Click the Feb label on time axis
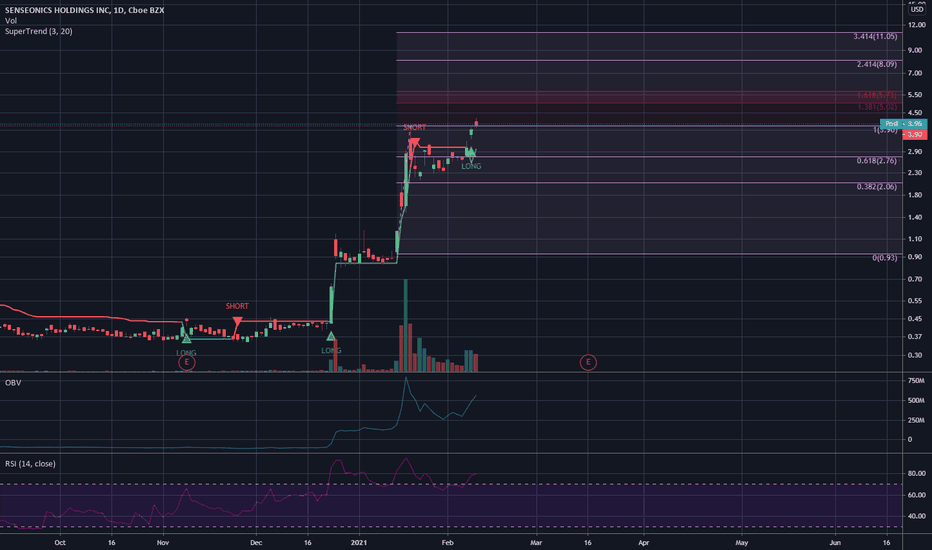 [448, 542]
